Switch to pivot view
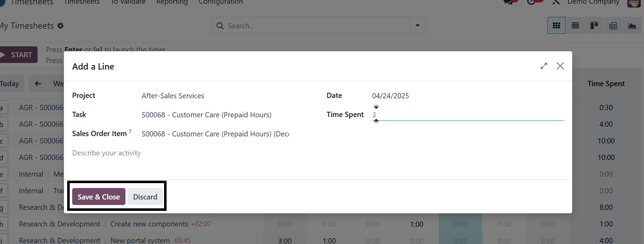644x244 pixels. [613, 26]
